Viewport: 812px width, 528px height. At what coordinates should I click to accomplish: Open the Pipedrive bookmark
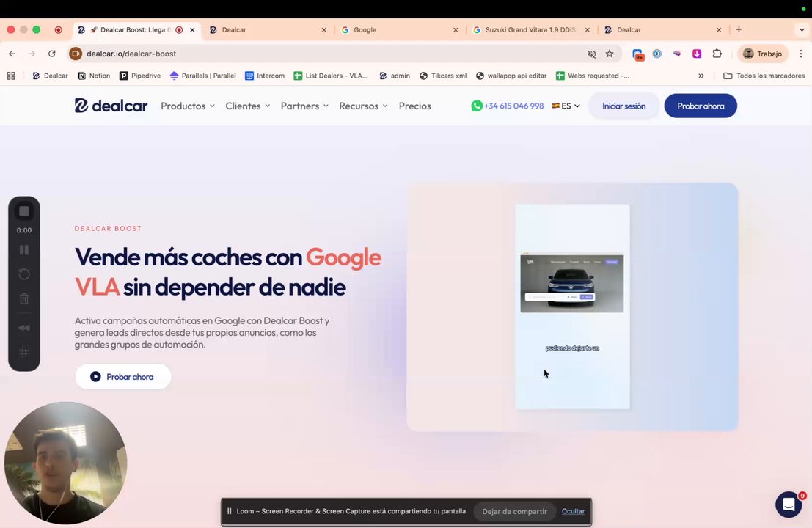pyautogui.click(x=140, y=76)
